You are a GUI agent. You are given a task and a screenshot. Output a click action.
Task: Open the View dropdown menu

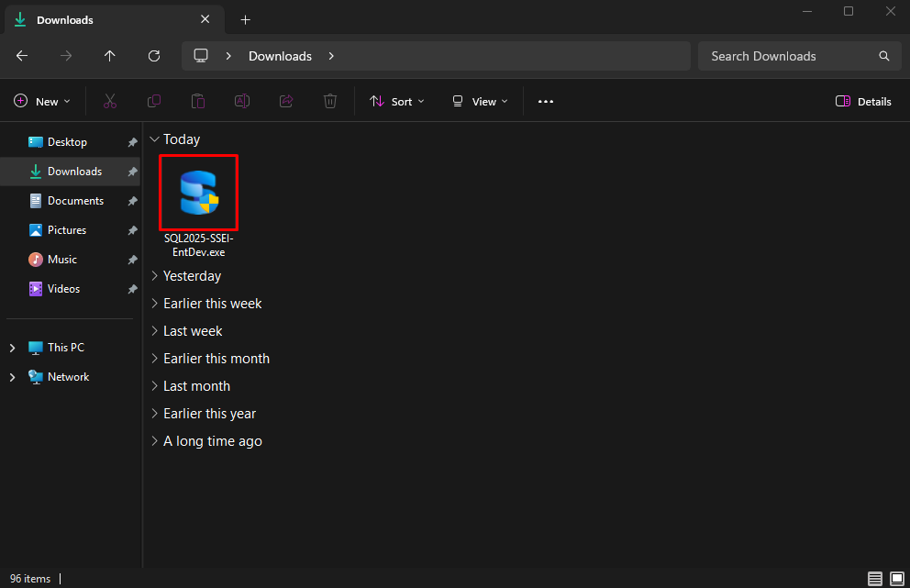click(480, 102)
